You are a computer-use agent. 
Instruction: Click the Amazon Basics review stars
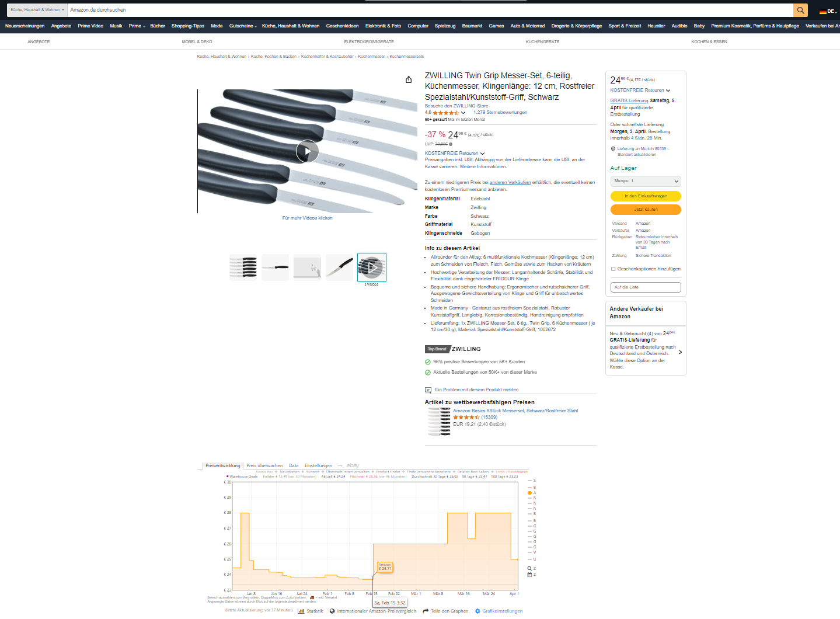[x=466, y=418]
